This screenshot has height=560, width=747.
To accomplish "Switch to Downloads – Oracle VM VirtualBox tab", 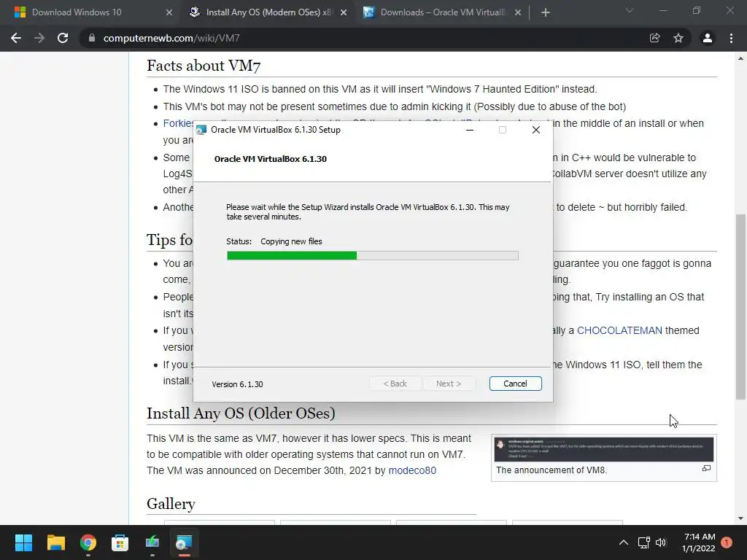I will (x=441, y=12).
